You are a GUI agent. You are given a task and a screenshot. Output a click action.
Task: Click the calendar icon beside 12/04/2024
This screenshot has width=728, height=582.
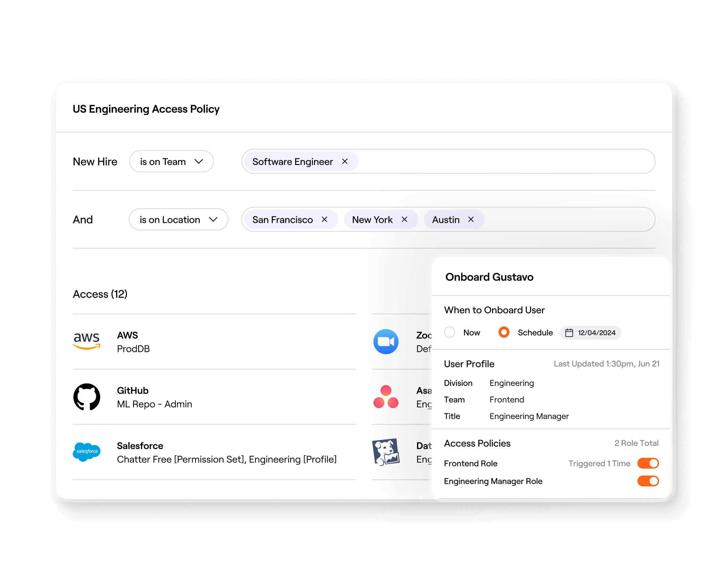pyautogui.click(x=569, y=333)
